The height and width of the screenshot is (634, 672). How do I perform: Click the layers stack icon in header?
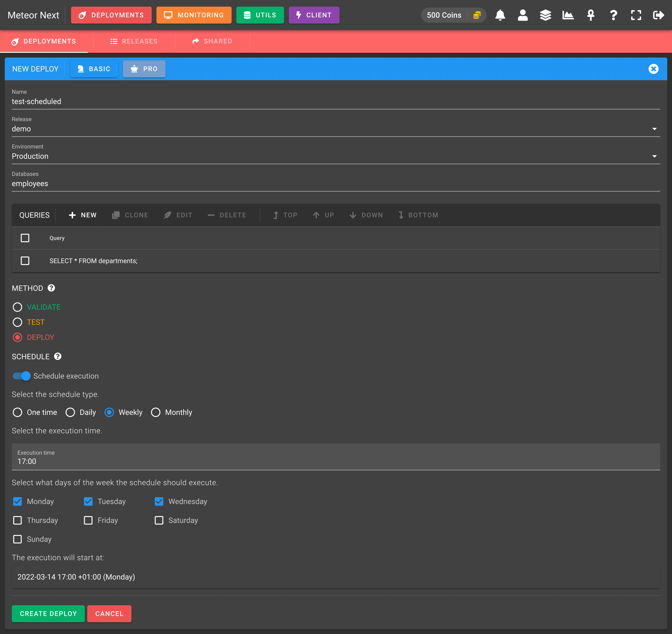coord(545,15)
